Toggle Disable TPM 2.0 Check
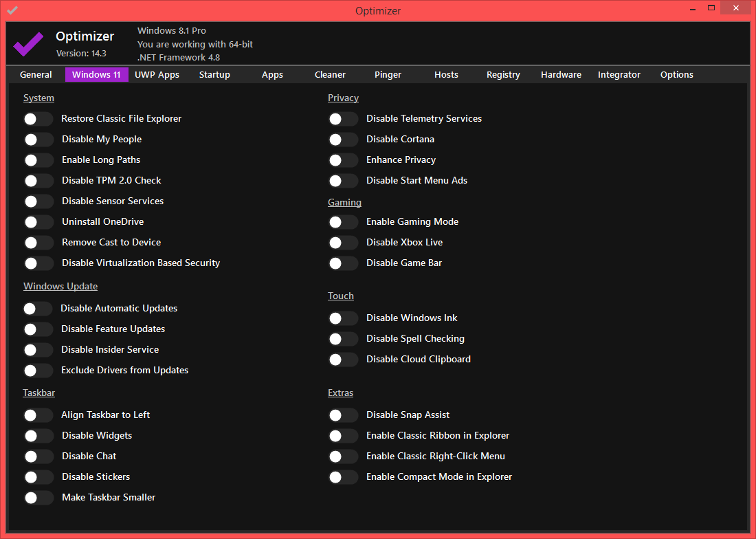 tap(38, 181)
